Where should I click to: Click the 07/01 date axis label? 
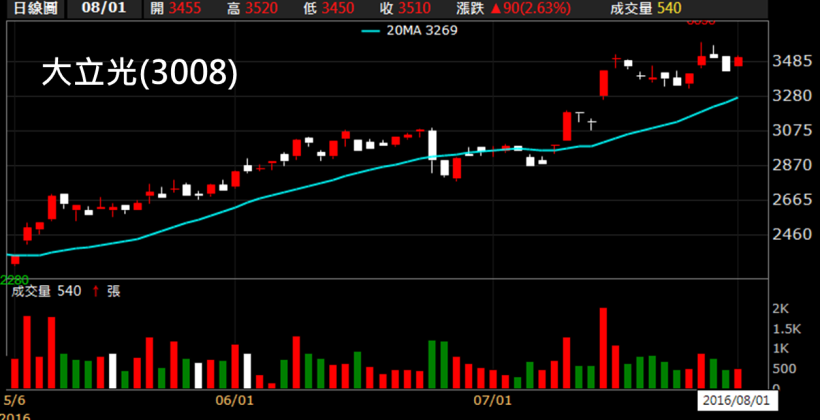[x=492, y=401]
